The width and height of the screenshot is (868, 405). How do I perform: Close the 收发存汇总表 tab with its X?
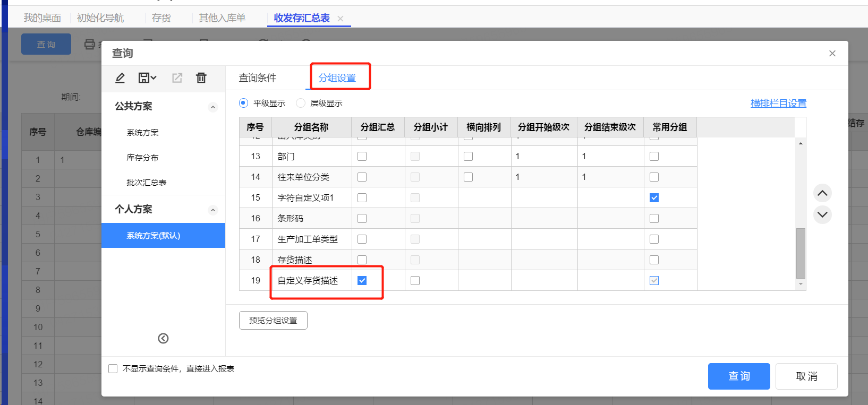tap(341, 19)
